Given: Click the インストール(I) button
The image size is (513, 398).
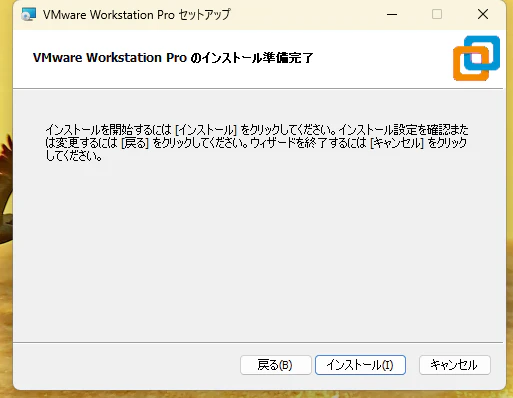Looking at the screenshot, I should pos(360,365).
